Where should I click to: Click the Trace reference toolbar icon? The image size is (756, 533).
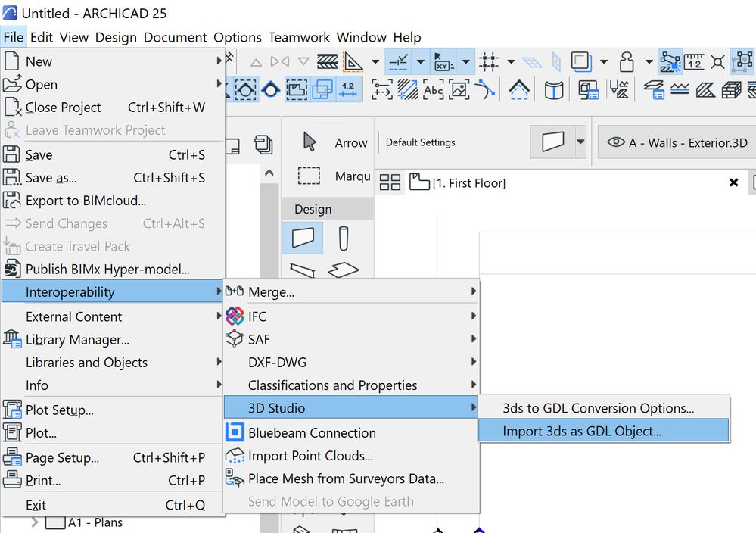[581, 62]
